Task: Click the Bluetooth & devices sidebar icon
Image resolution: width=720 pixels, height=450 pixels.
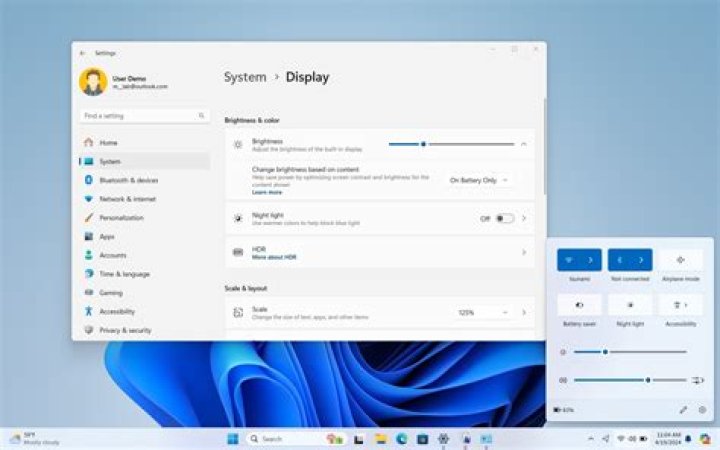Action: pyautogui.click(x=89, y=180)
